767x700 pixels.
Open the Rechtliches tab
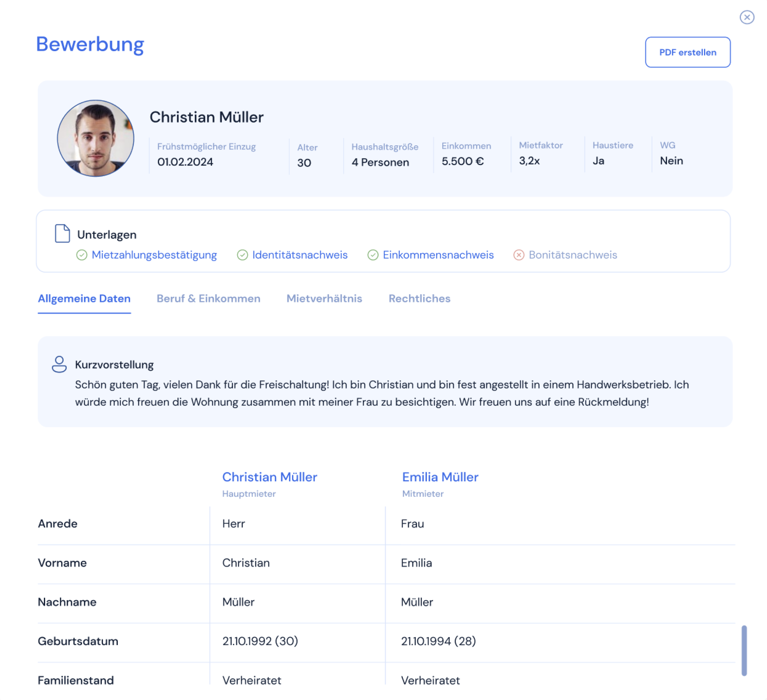click(x=419, y=299)
